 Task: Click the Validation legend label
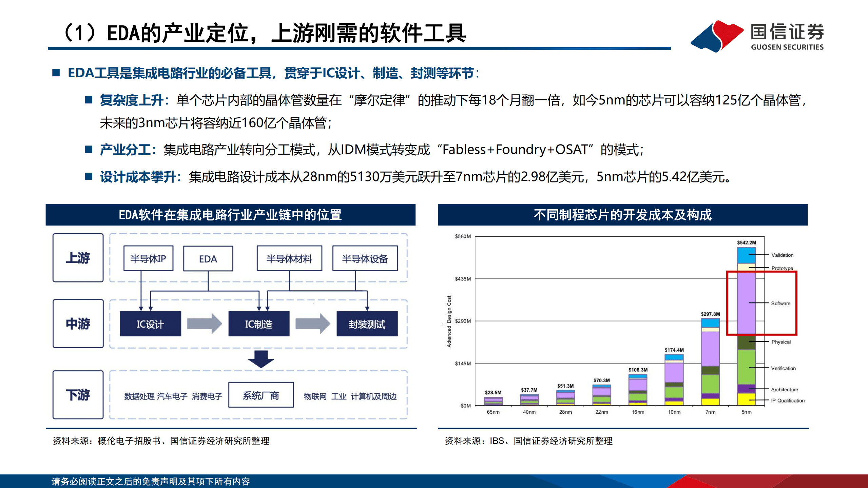(x=782, y=255)
